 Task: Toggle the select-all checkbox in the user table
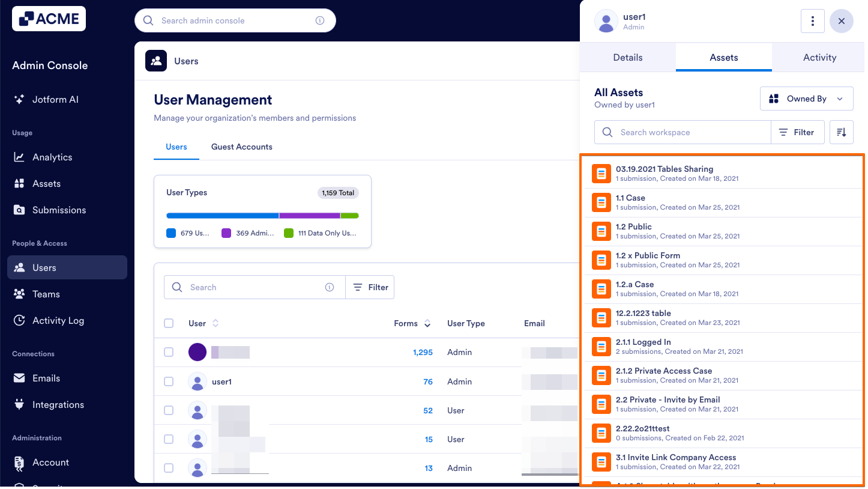click(x=169, y=323)
